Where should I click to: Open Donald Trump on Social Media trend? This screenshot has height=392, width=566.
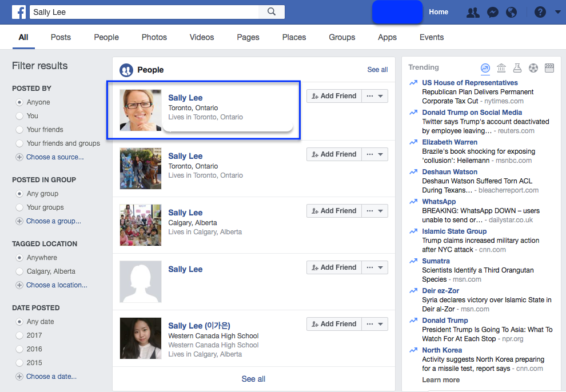pos(472,113)
